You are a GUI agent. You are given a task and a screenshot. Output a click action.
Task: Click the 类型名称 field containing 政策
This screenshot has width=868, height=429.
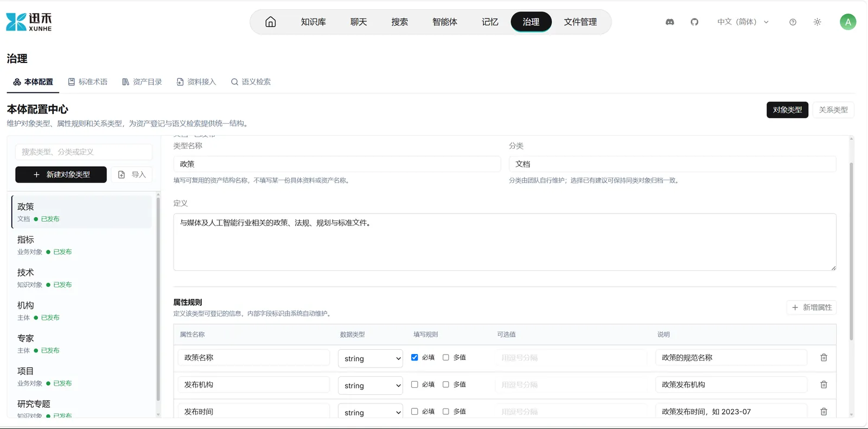[x=337, y=164]
